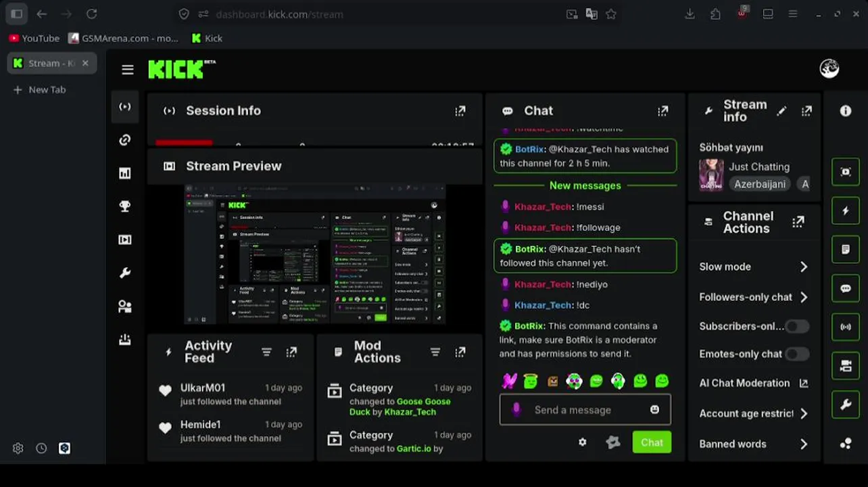This screenshot has width=868, height=487.
Task: Pop out the Stream info panel
Action: point(806,111)
